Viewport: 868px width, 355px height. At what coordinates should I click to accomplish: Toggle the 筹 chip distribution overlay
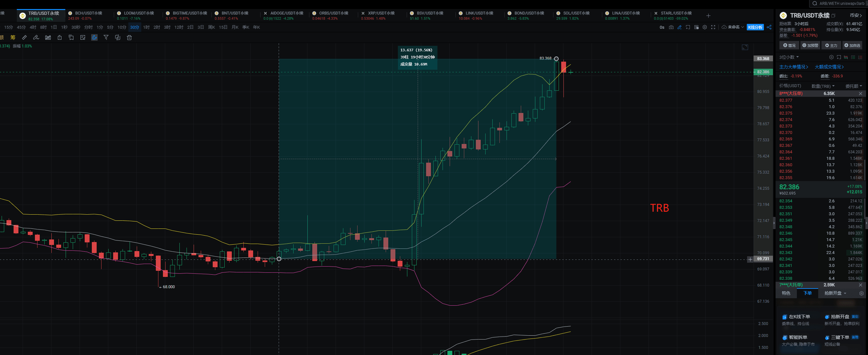[x=13, y=38]
